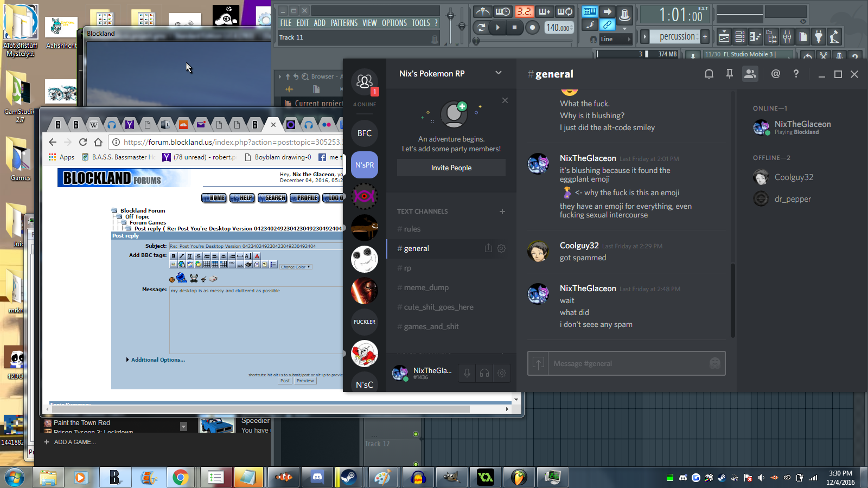Image resolution: width=868 pixels, height=488 pixels.
Task: Expand Nix's Pokemon RP server menu
Action: point(499,73)
